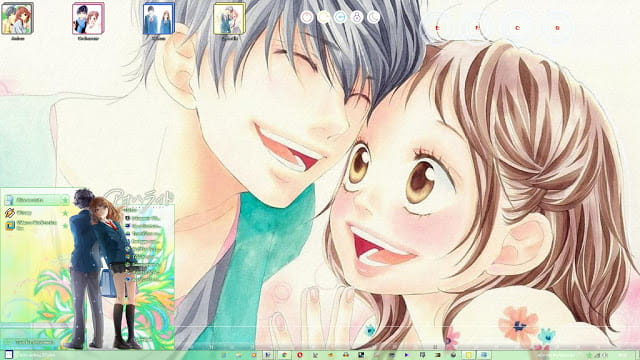This screenshot has width=640, height=360.
Task: Open Chrome from the taskbar
Action: [284, 355]
